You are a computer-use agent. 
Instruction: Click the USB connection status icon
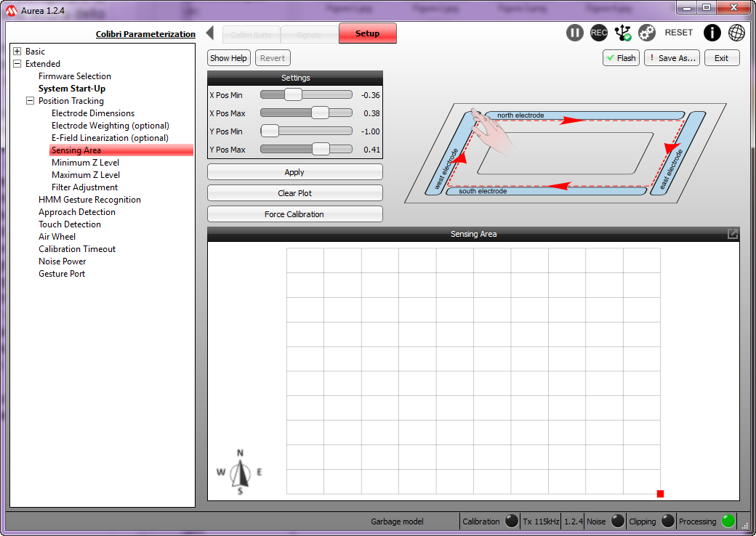pyautogui.click(x=622, y=33)
